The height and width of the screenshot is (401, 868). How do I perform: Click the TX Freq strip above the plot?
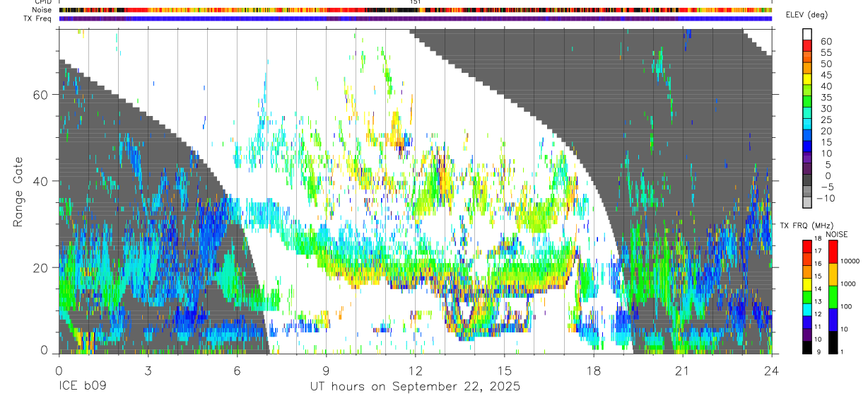[416, 18]
